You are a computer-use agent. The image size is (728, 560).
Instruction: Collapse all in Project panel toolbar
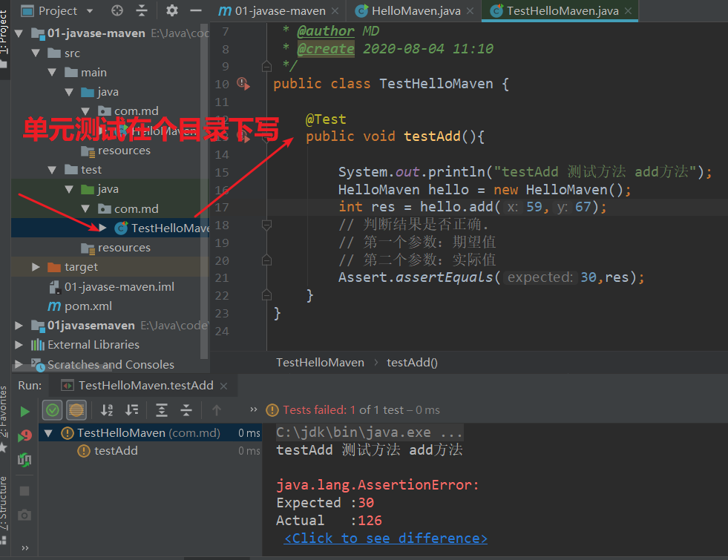pyautogui.click(x=142, y=10)
